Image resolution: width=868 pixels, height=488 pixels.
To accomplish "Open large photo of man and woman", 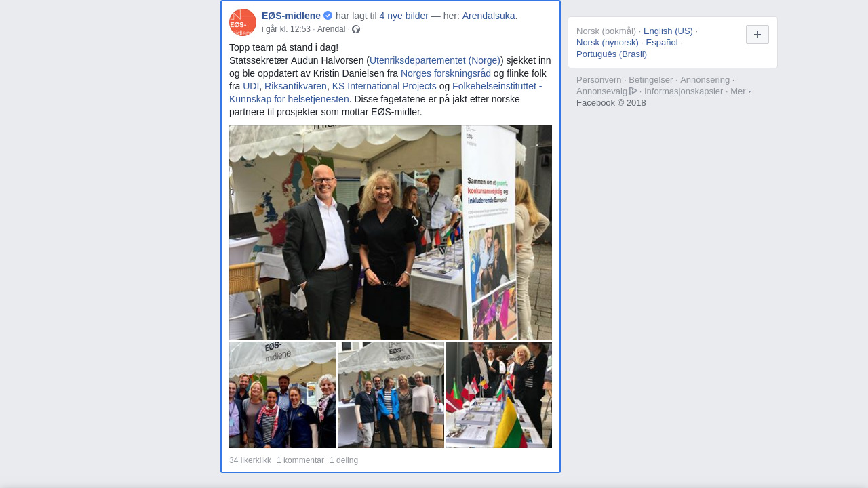I will click(x=391, y=232).
